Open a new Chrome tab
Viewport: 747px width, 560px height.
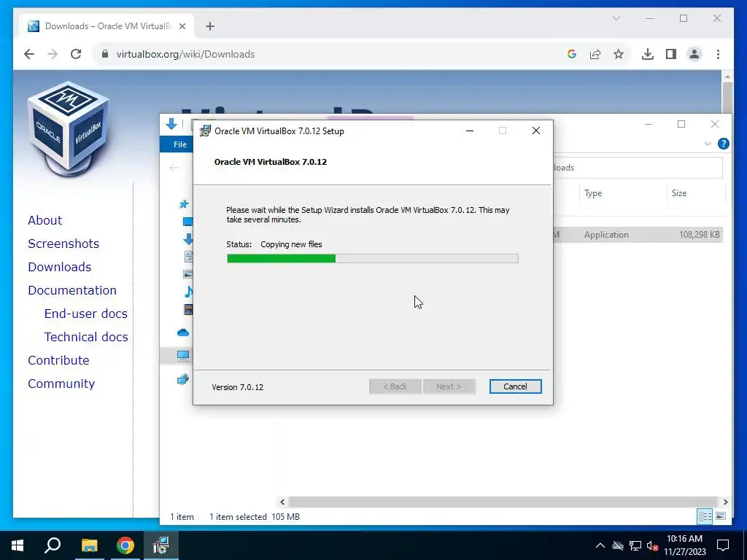coord(210,26)
